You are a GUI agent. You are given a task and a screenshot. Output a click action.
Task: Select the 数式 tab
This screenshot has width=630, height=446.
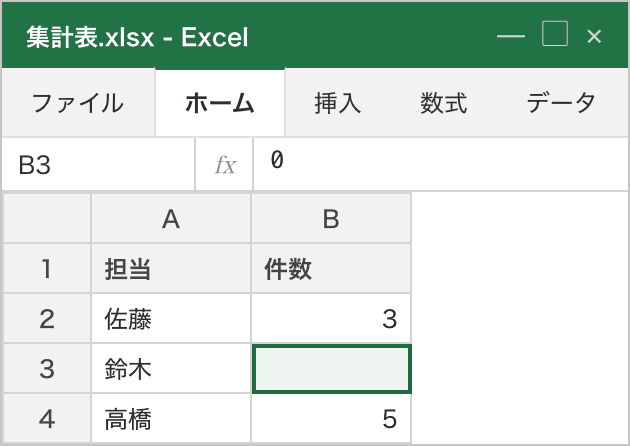coord(444,103)
